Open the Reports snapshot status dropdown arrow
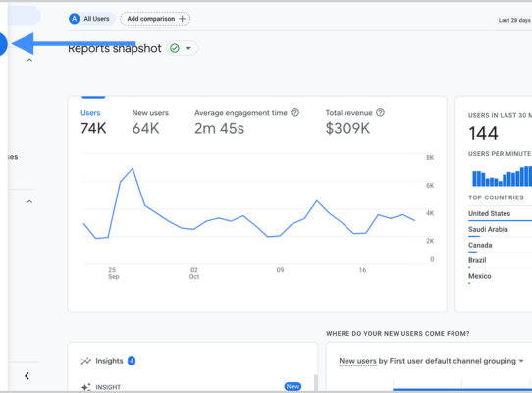 (188, 48)
